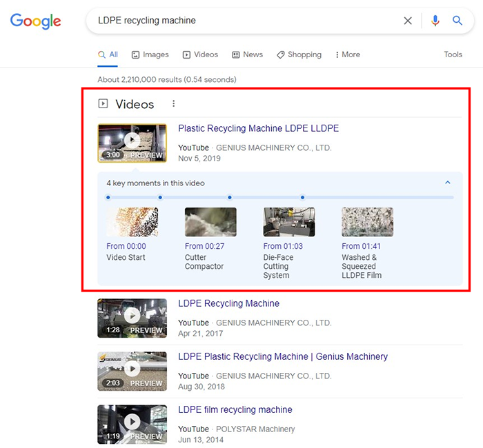
Task: Click the blue search magnifier icon
Action: point(457,21)
